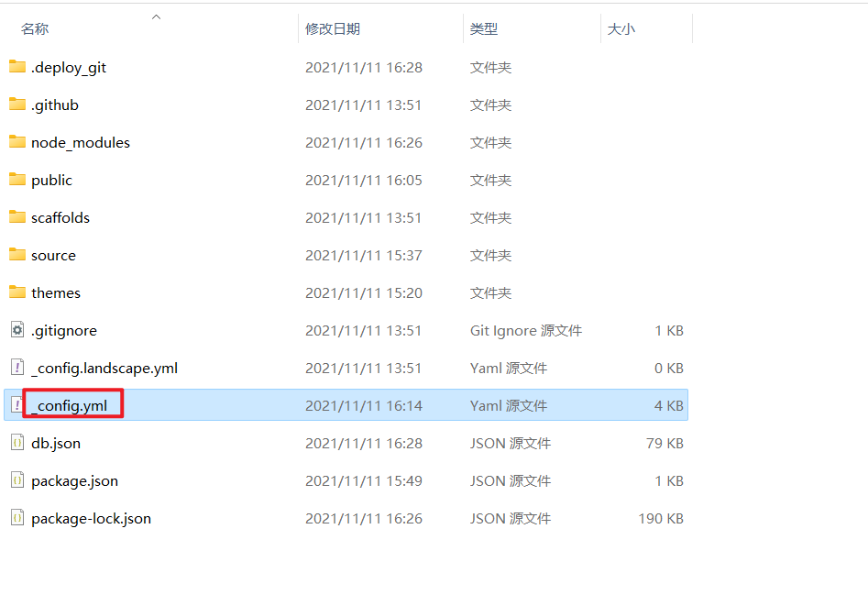The height and width of the screenshot is (606, 868).
Task: Click JSON 源文件 type of package-lock.json
Action: pyautogui.click(x=511, y=519)
